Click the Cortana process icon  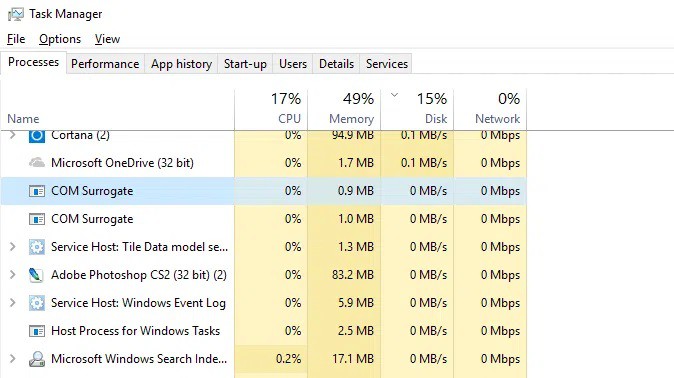coord(37,136)
